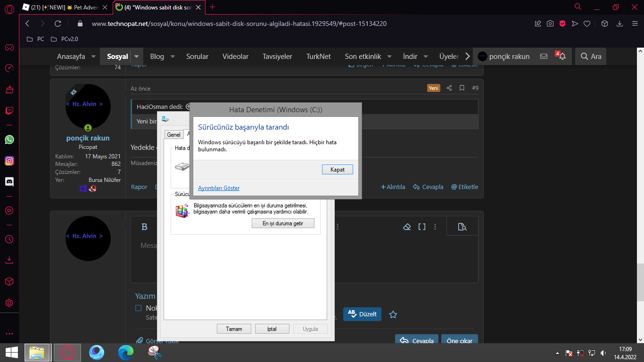Viewport: 644px width, 362px height.
Task: Bookmark post #9
Action: click(x=462, y=88)
